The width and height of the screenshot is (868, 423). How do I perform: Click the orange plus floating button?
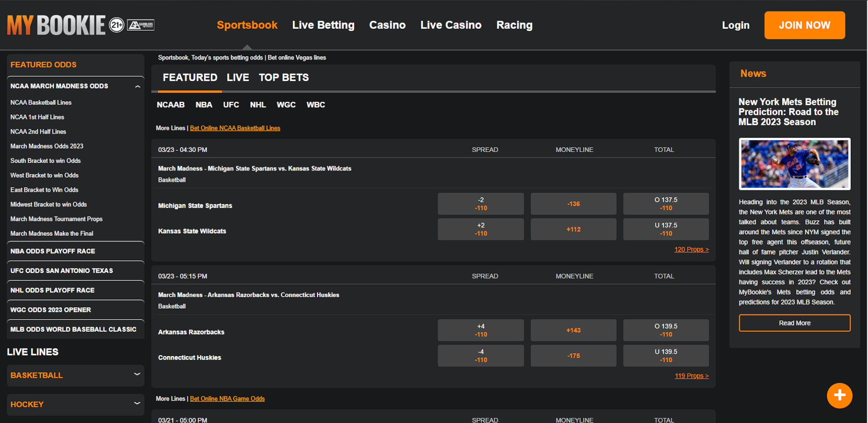[840, 395]
